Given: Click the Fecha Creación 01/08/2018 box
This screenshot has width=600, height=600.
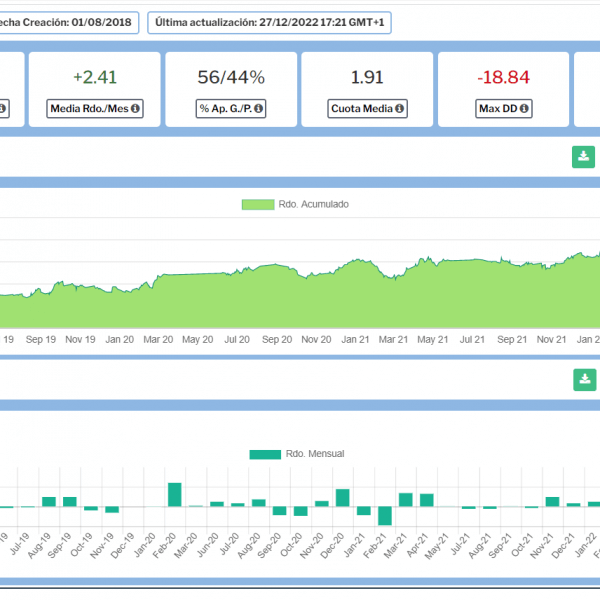Looking at the screenshot, I should click(69, 23).
